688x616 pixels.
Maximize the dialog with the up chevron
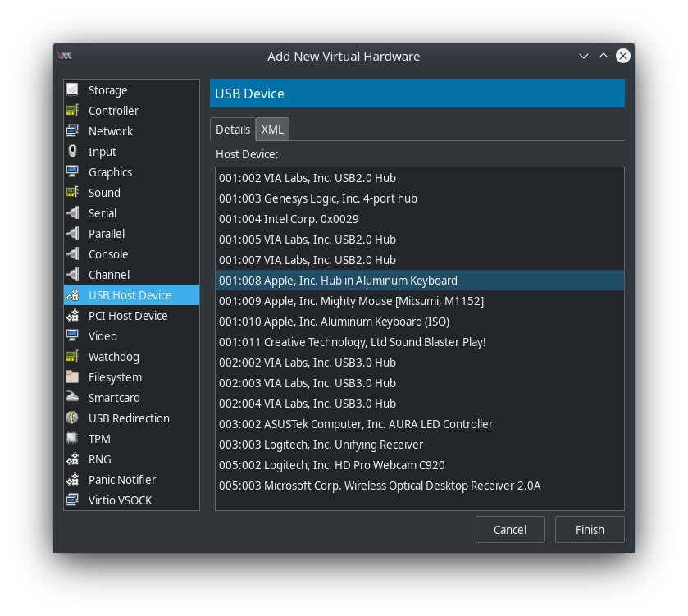[x=604, y=56]
